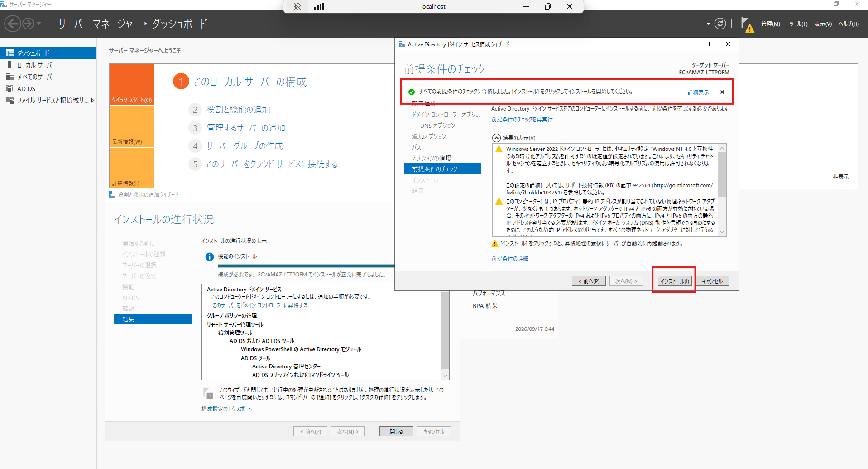
Task: Click 前提条件の詳細 link
Action: (x=510, y=259)
